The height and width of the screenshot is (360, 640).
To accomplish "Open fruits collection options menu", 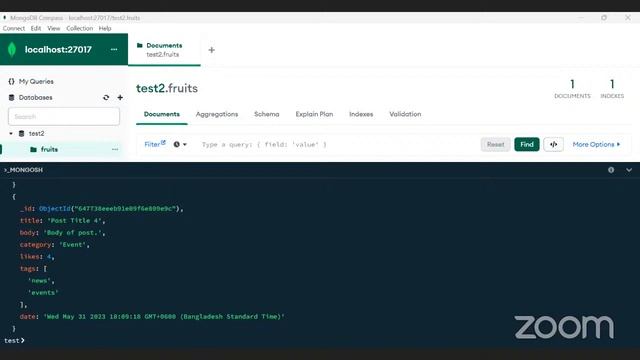I will (x=115, y=149).
